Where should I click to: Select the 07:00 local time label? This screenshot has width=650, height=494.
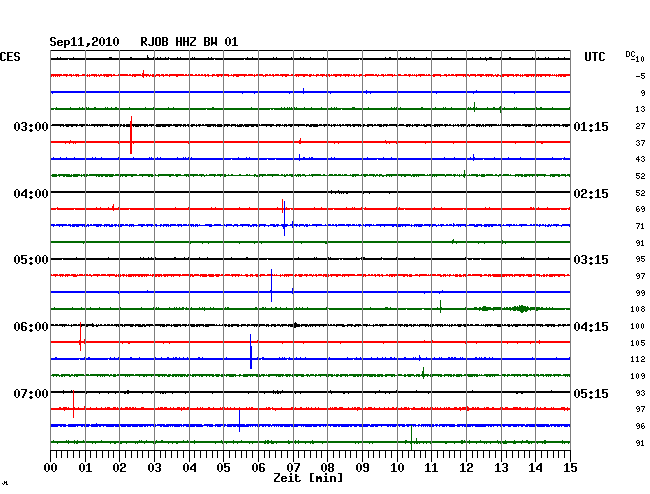pyautogui.click(x=31, y=393)
